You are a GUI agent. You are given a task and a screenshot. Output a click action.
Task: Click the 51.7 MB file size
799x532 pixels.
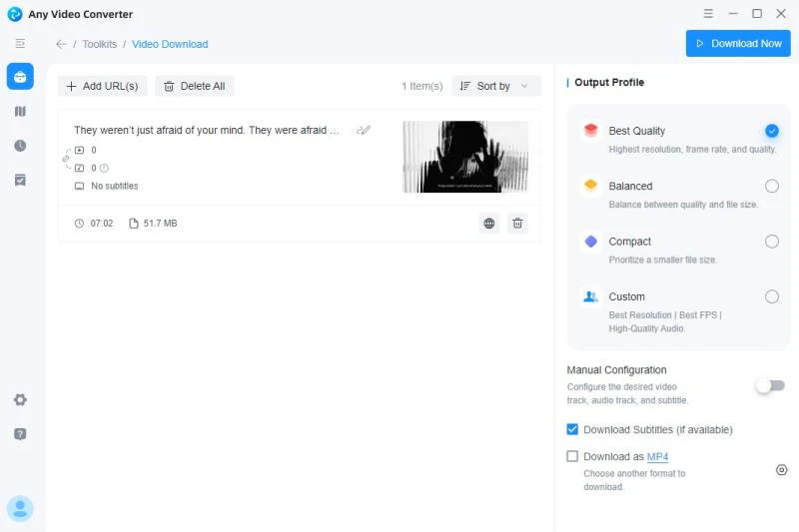pos(160,224)
